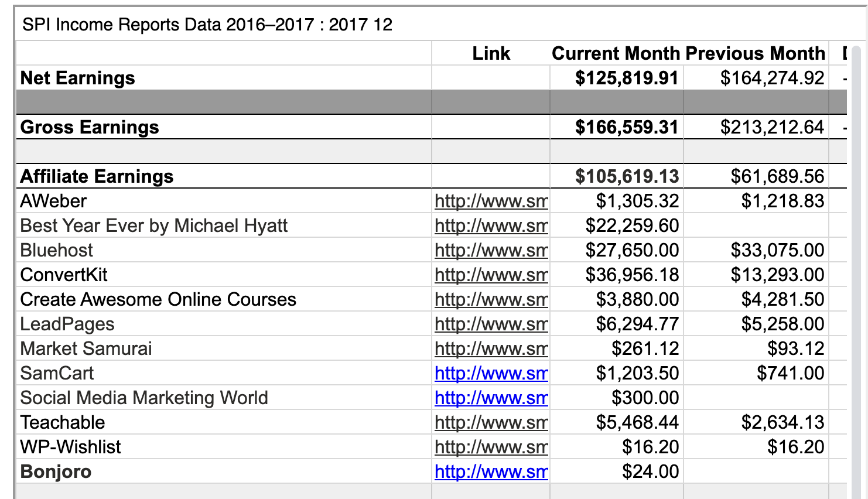
Task: Select AWeber current month $1,305.32
Action: [637, 201]
